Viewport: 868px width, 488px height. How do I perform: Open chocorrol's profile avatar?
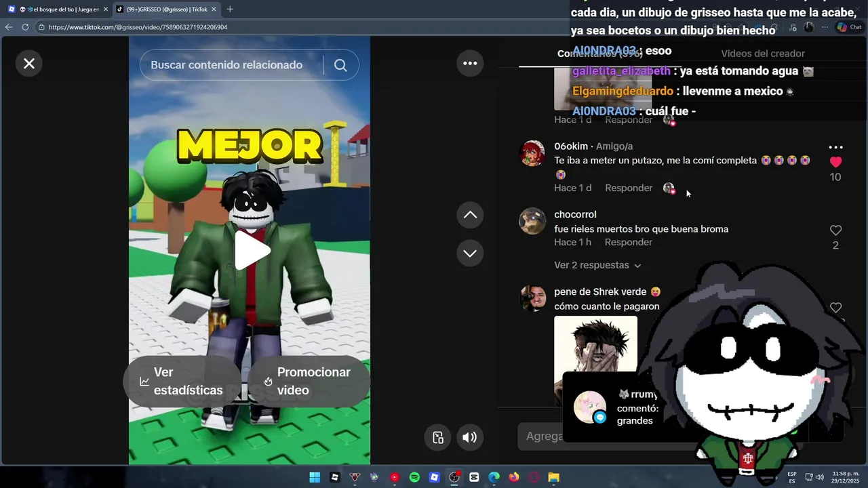tap(532, 221)
